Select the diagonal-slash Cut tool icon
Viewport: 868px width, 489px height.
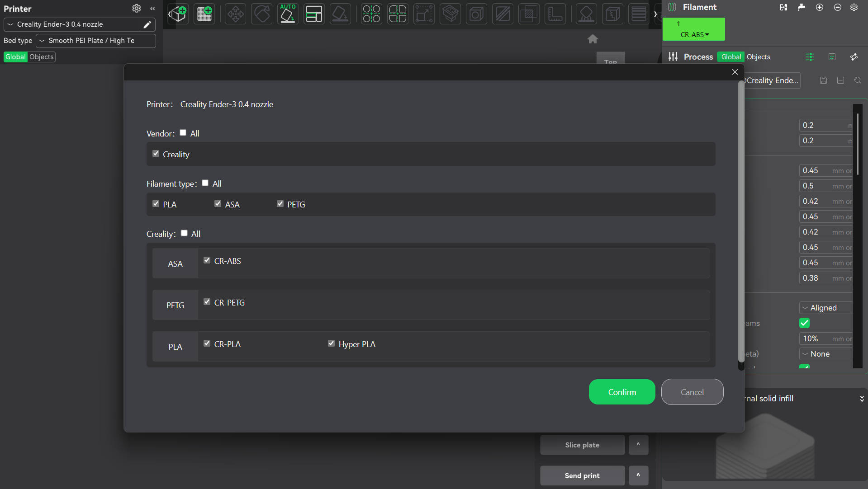coord(503,14)
